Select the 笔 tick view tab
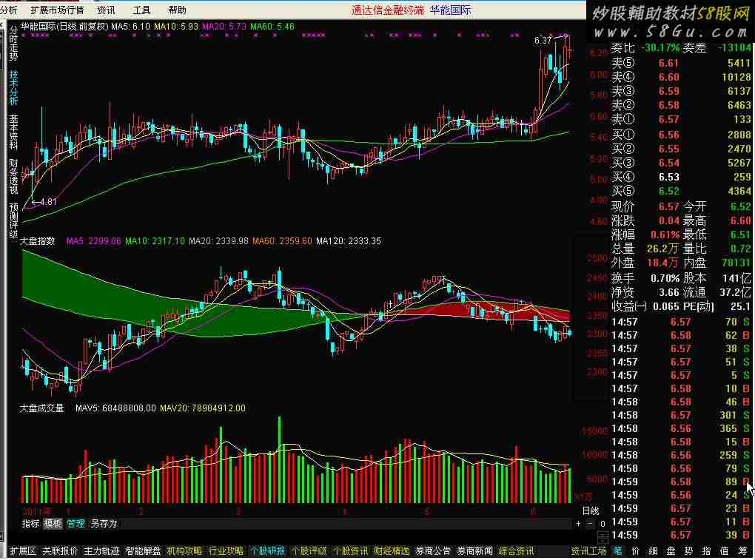 [x=618, y=551]
